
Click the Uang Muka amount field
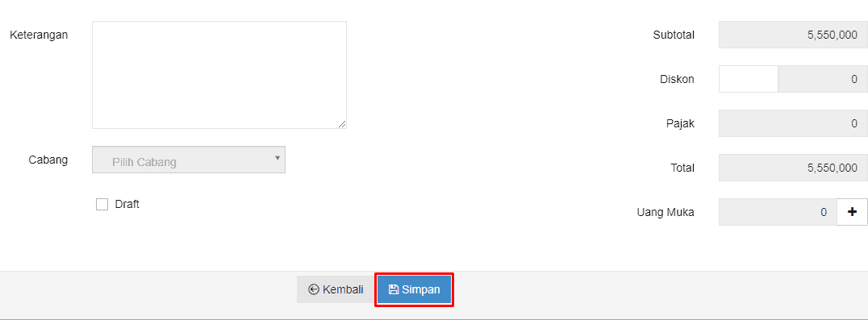pos(778,212)
